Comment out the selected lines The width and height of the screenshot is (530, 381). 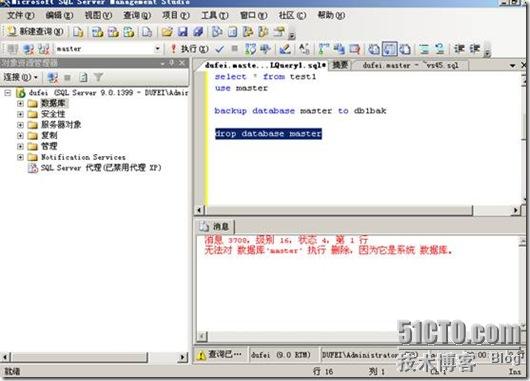[x=424, y=49]
